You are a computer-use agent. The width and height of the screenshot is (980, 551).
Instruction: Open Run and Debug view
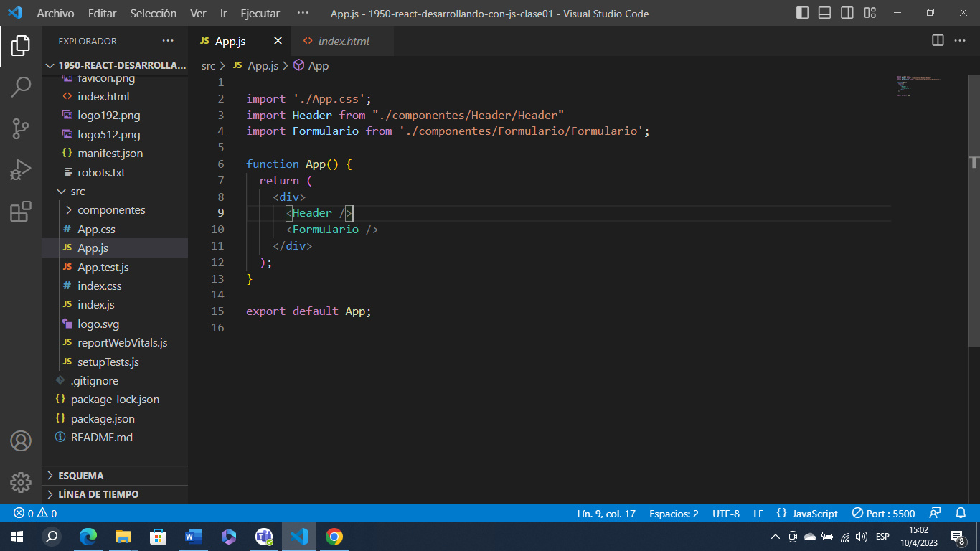tap(21, 171)
